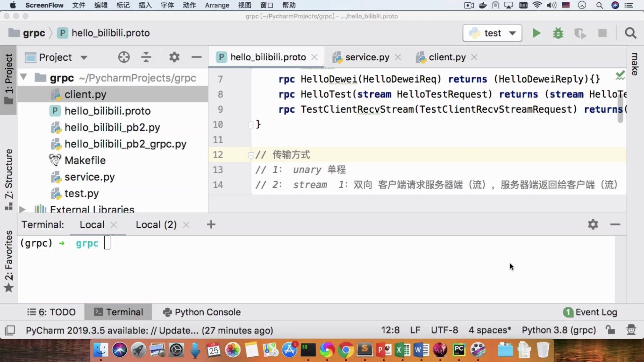Open the 视图 menu in the menu bar
The height and width of the screenshot is (362, 644).
pos(245,5)
